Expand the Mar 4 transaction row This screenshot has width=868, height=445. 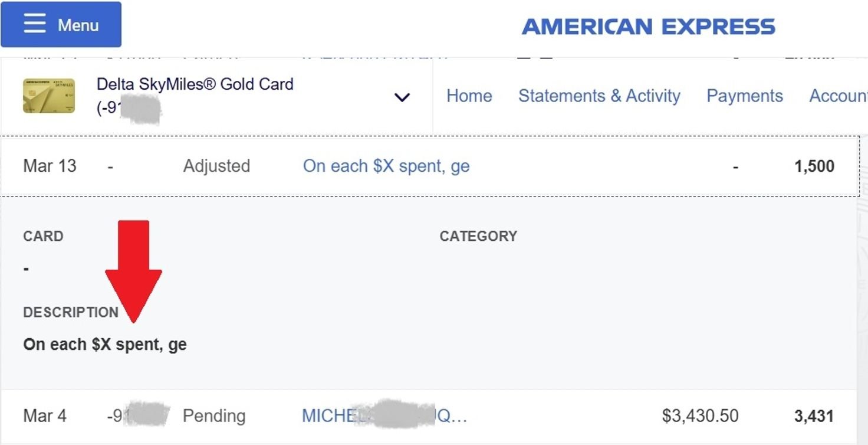[x=45, y=415]
